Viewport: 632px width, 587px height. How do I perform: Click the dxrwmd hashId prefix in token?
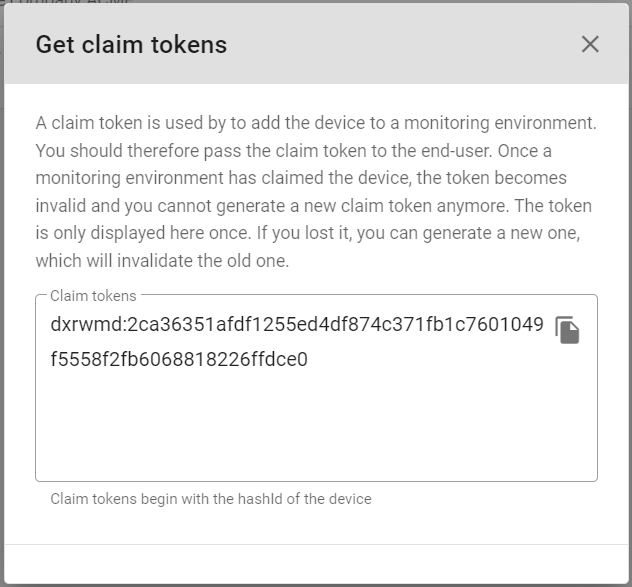tap(86, 324)
